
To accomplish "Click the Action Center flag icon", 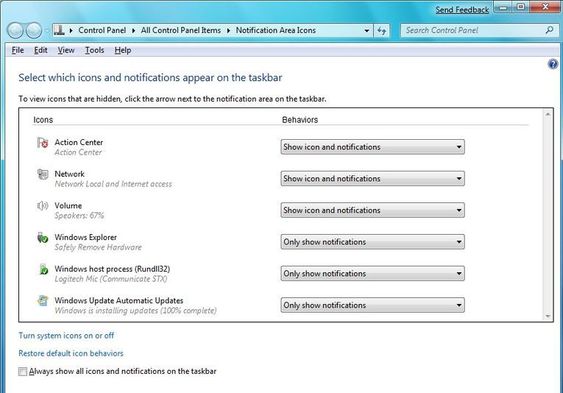I will (x=43, y=143).
